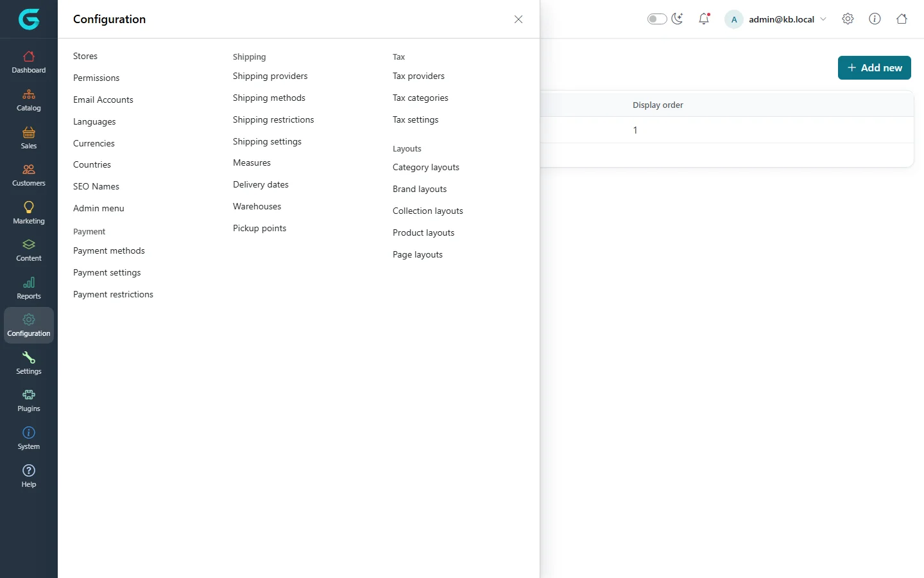Go to Tax settings
924x578 pixels.
coord(415,119)
